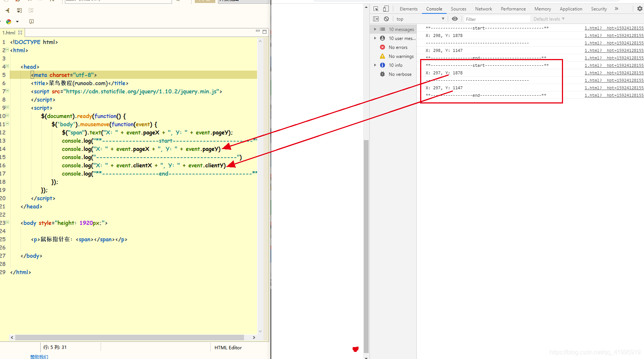This screenshot has height=359, width=644.
Task: Click the tab indent toolbar icon
Action: coord(7,10)
